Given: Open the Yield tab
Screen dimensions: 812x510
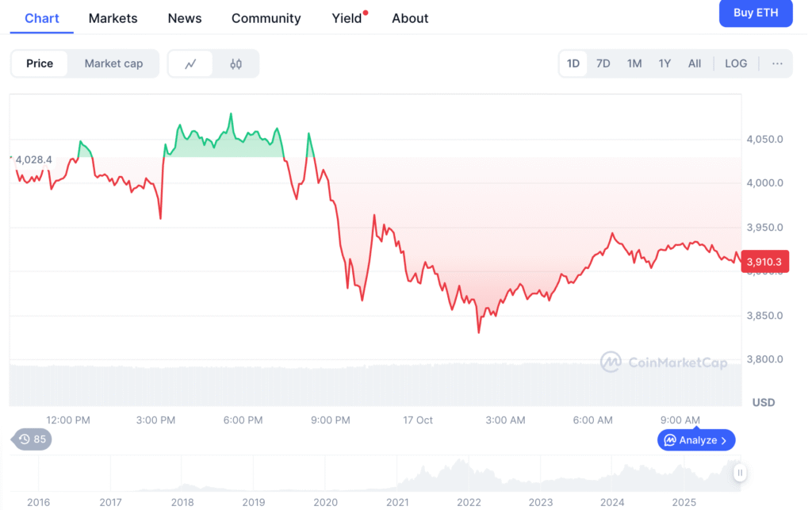Looking at the screenshot, I should coord(347,18).
